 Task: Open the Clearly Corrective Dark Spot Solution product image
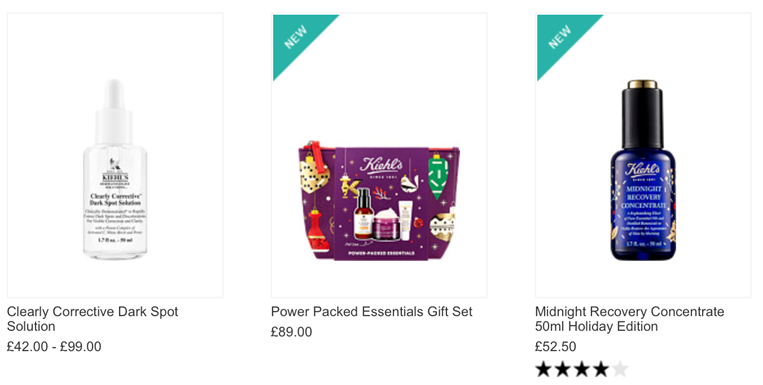pyautogui.click(x=115, y=155)
